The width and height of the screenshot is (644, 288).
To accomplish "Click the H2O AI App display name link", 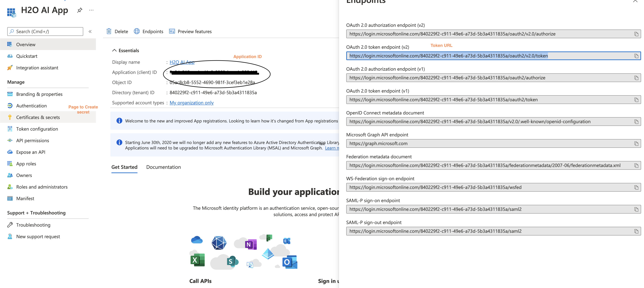I will pyautogui.click(x=182, y=62).
